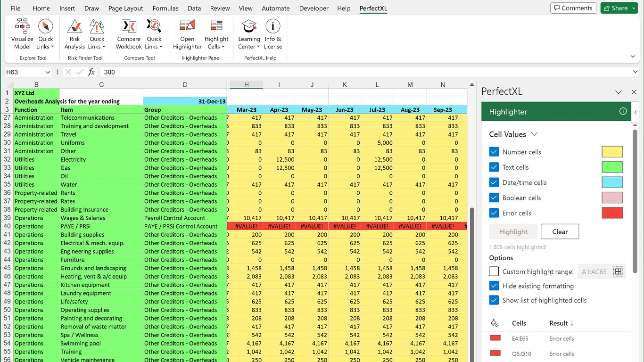Click the Highlight button

513,231
